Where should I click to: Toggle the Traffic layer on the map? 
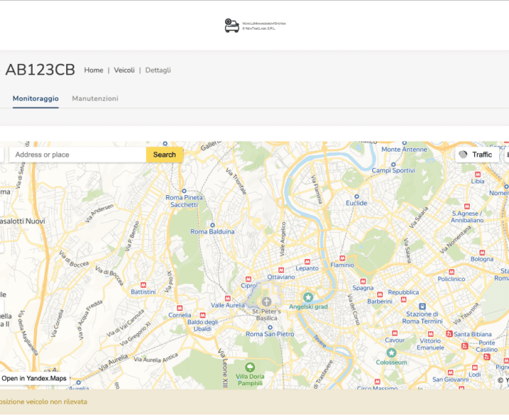pyautogui.click(x=477, y=154)
